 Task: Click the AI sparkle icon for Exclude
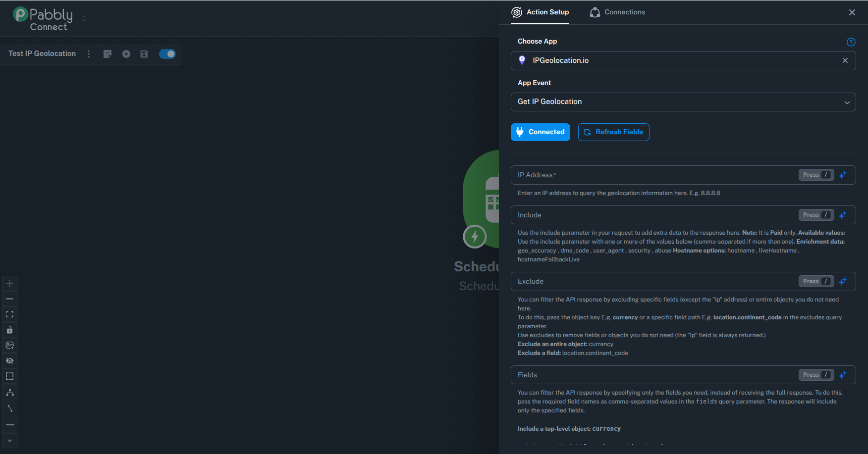click(x=843, y=281)
